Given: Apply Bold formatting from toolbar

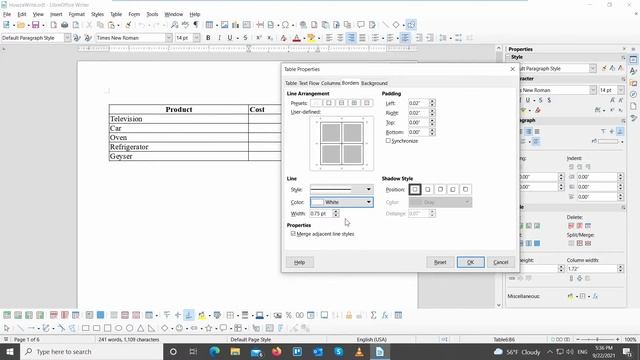Looking at the screenshot, I should click(208, 38).
